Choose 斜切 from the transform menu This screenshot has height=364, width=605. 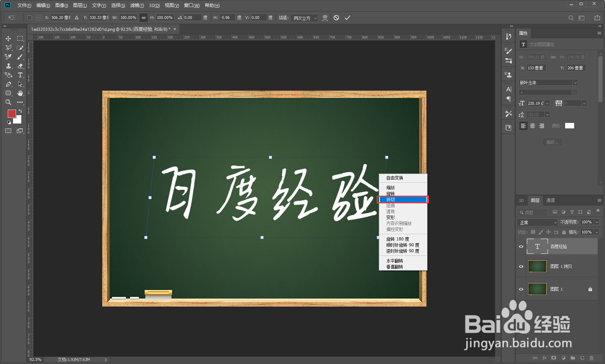(x=403, y=199)
